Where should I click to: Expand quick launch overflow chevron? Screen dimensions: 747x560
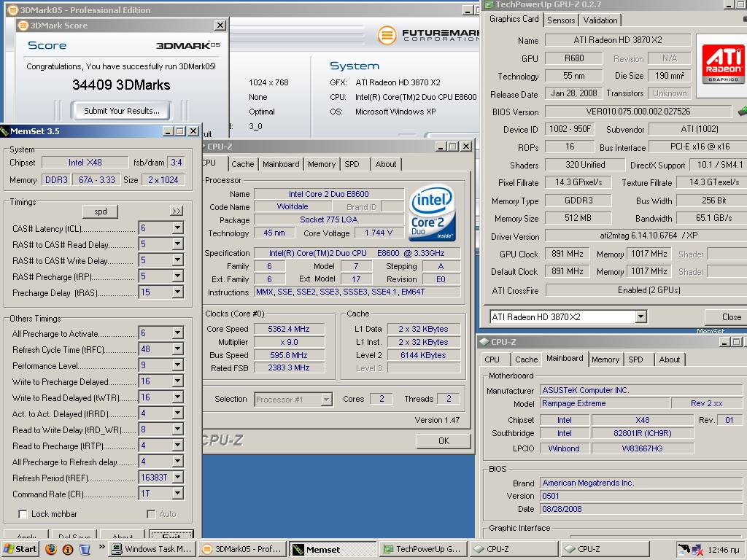point(101,547)
